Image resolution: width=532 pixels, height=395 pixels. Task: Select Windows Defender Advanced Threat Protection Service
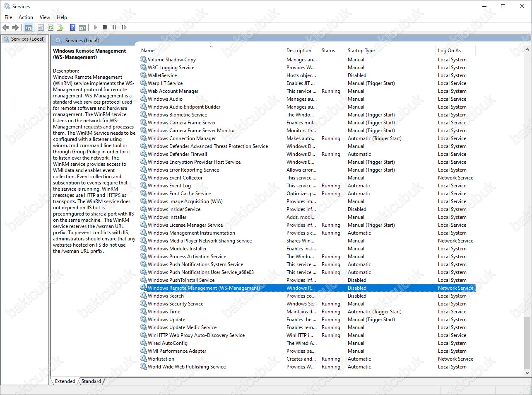(308, 146)
